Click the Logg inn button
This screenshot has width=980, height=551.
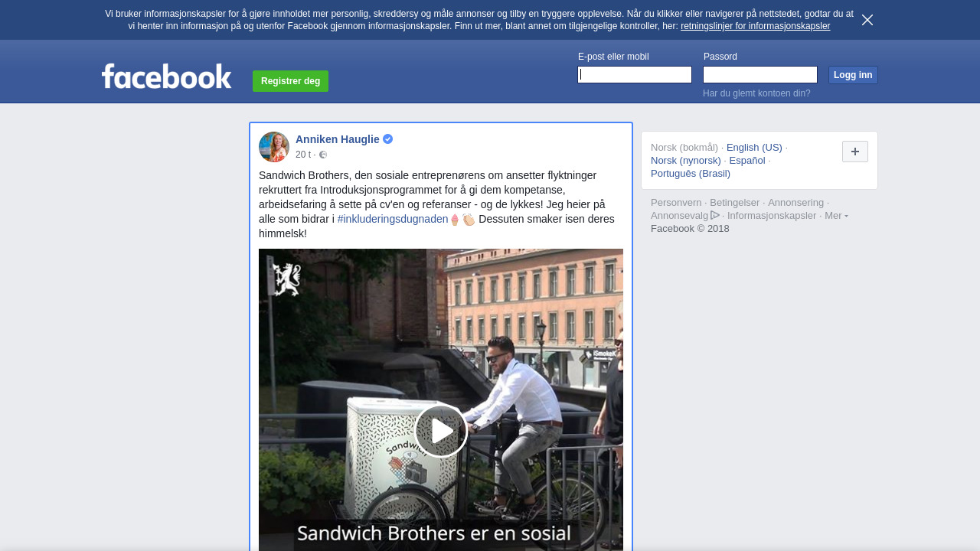coord(853,75)
